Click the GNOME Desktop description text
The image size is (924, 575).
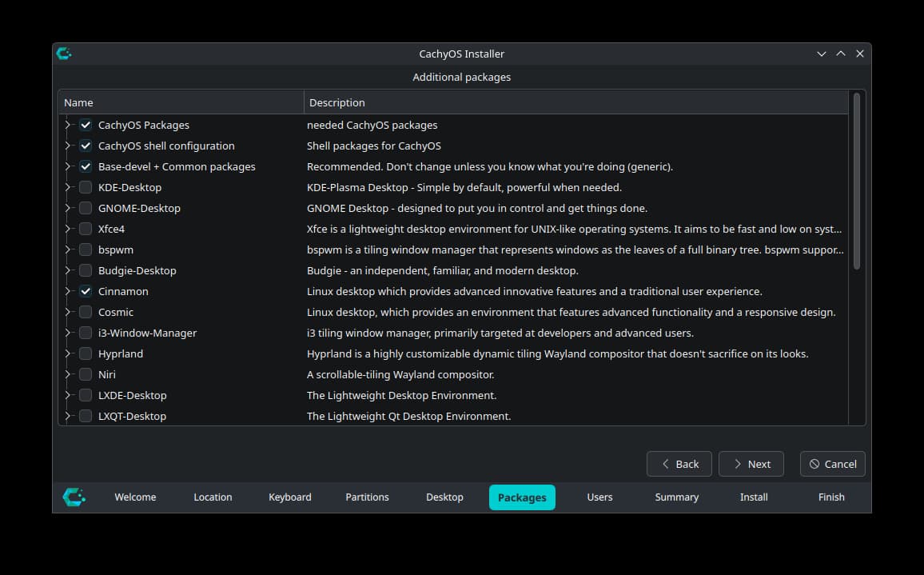click(476, 208)
